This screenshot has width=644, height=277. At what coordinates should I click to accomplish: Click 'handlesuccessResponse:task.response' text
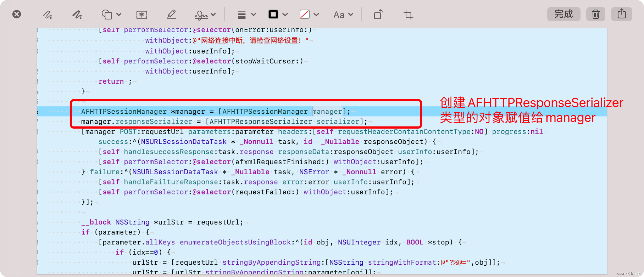(x=198, y=152)
